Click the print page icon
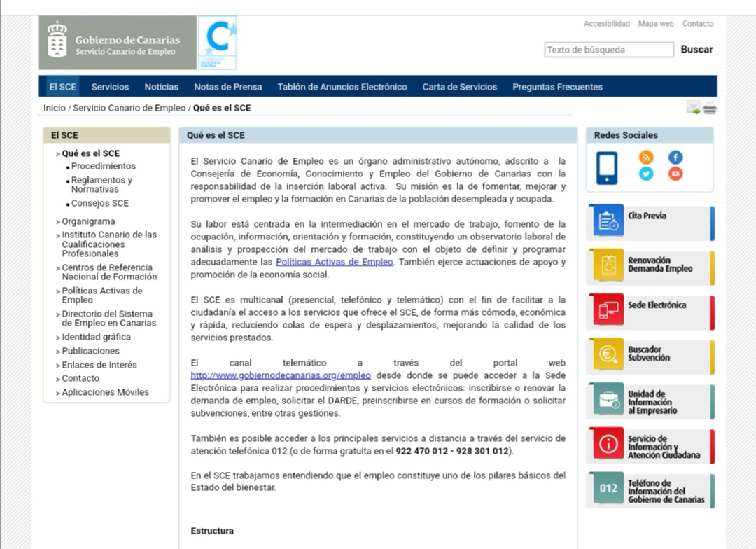 [710, 109]
